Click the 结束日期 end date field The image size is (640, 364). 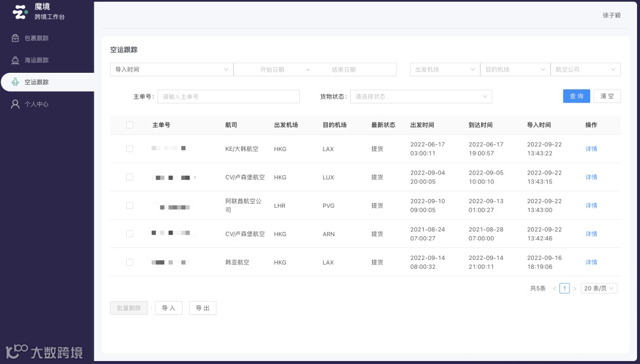344,70
